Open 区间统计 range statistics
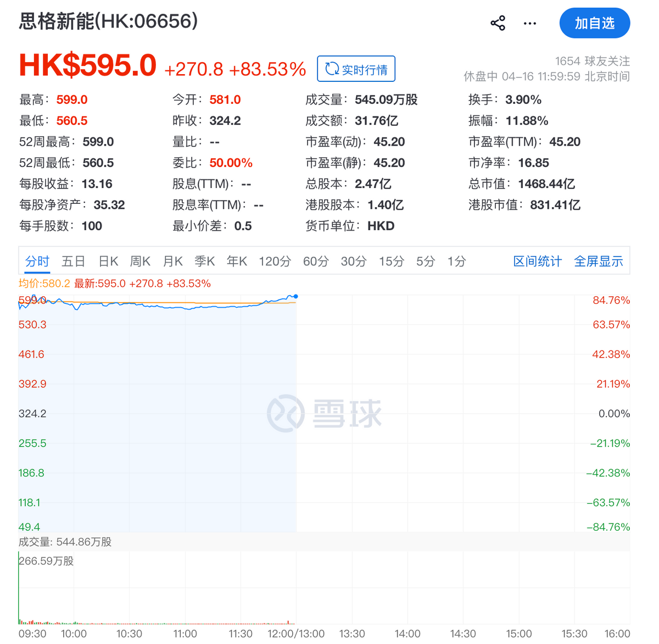The image size is (659, 644). coord(537,261)
